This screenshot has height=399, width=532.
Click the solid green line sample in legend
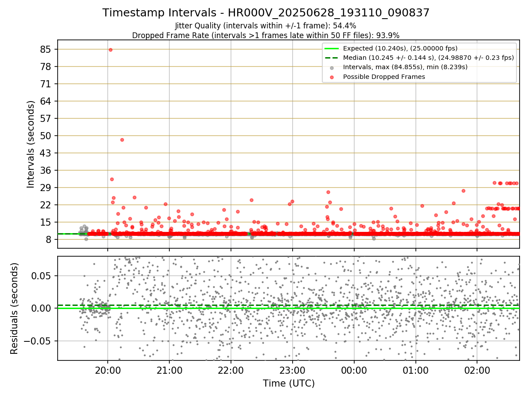click(x=332, y=48)
